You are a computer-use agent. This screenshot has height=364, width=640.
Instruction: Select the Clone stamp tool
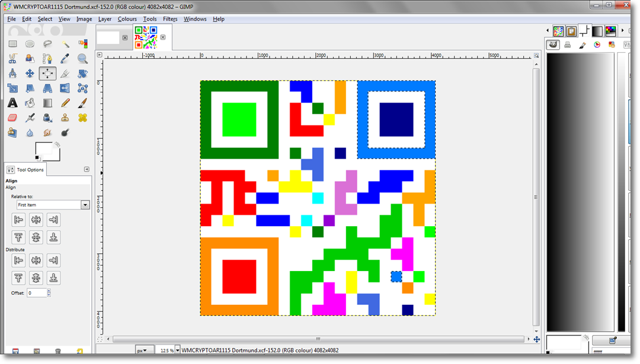65,118
